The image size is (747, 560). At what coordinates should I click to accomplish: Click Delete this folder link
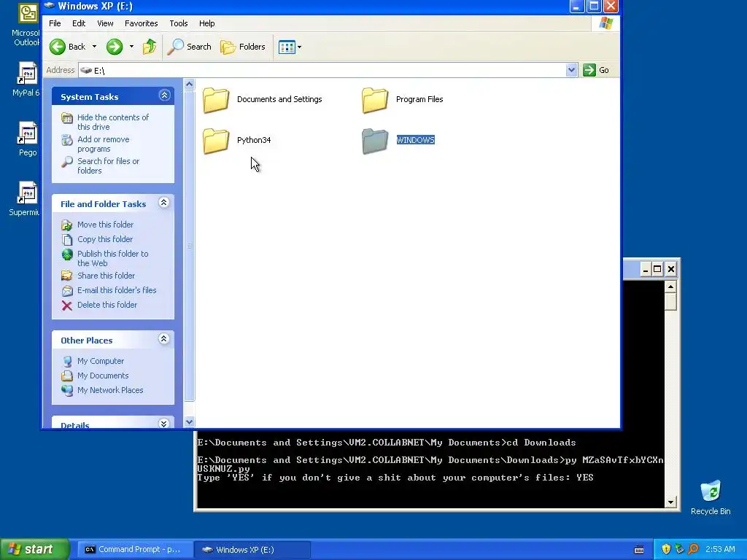tap(107, 305)
